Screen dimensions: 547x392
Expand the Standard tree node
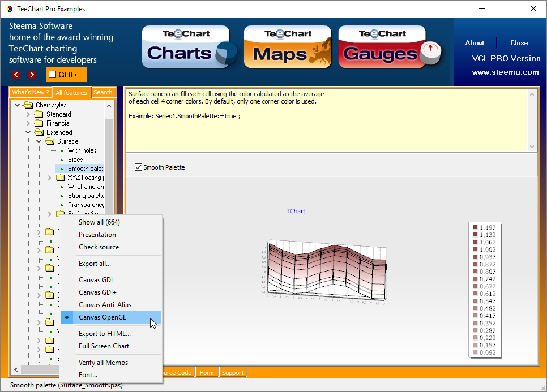[x=28, y=114]
